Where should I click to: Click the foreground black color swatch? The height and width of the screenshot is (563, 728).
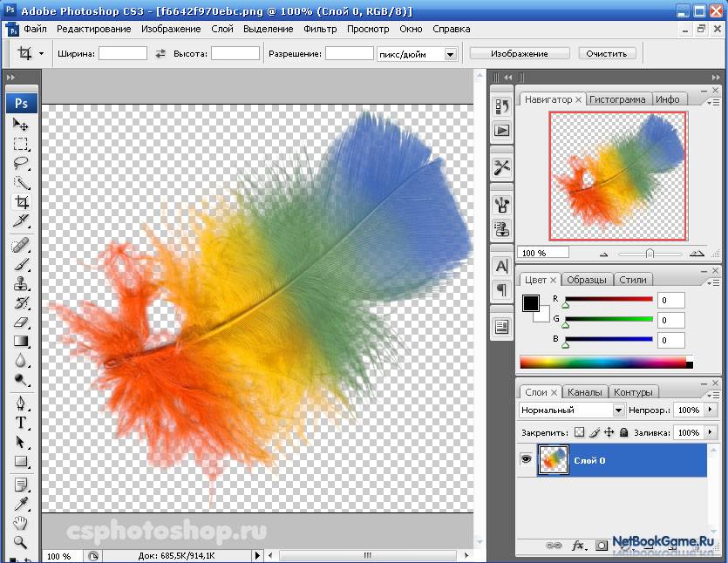pos(530,303)
